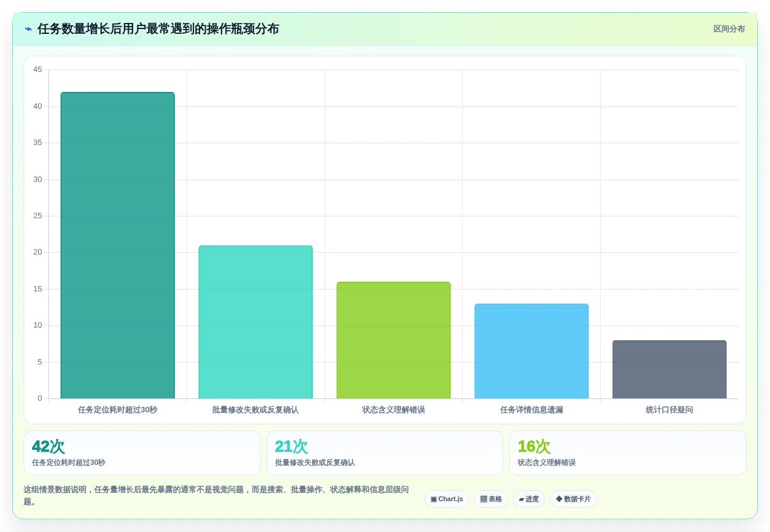Click the Chart.js tag chip
The width and height of the screenshot is (770, 532).
click(x=447, y=499)
